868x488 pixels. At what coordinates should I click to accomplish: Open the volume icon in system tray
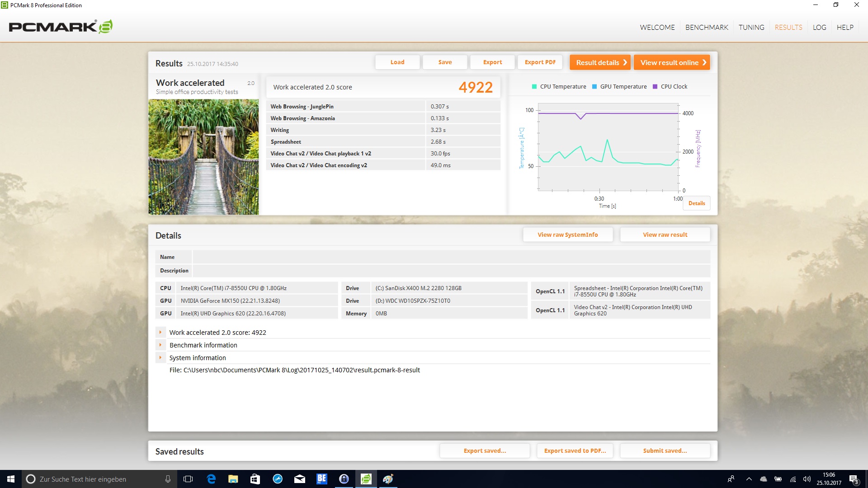[807, 479]
